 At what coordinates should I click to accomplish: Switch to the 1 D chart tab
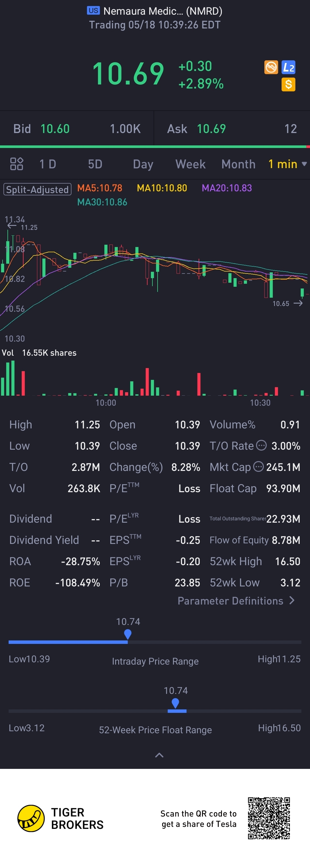point(48,164)
